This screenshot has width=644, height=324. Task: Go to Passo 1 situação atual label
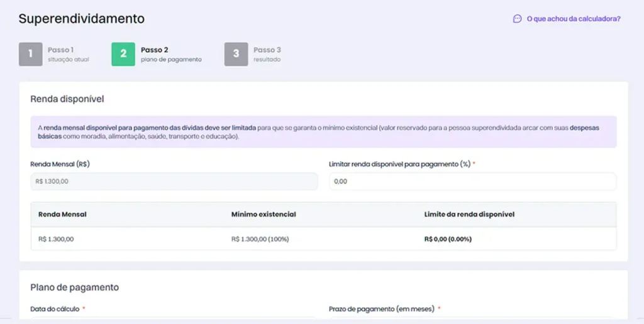68,54
